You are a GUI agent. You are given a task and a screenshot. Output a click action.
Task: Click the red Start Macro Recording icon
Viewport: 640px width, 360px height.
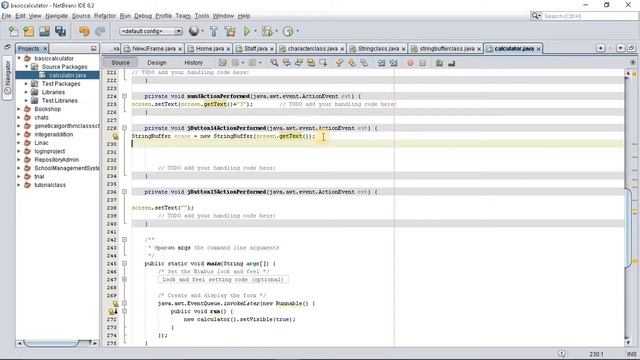tap(410, 63)
